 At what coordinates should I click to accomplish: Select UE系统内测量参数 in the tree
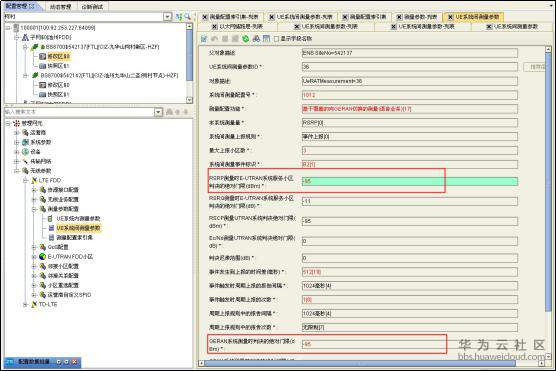[78, 218]
